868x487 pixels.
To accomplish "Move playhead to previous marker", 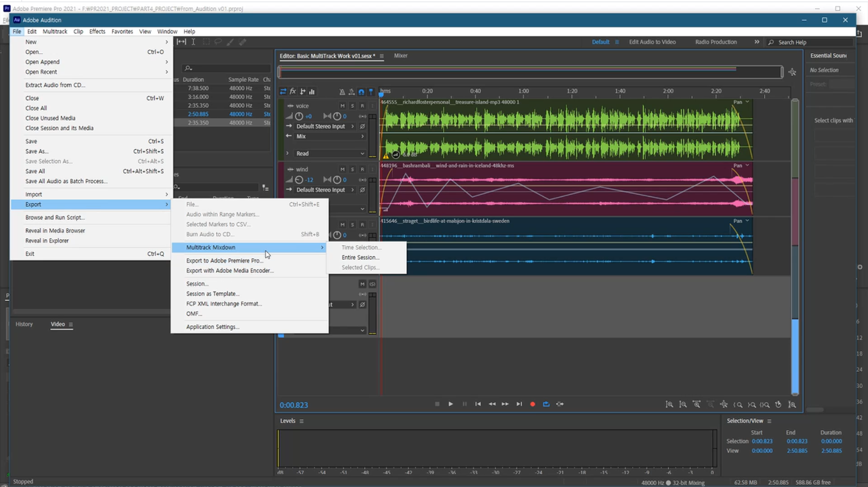I will coord(479,404).
